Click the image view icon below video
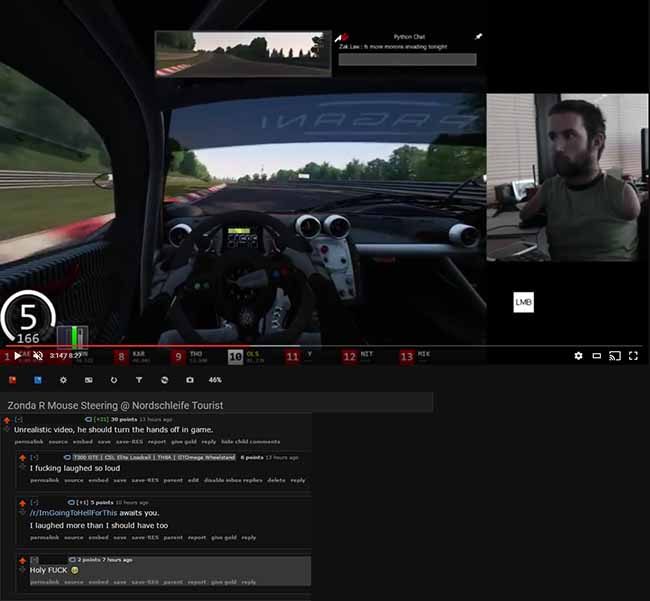The image size is (650, 601). (x=89, y=380)
